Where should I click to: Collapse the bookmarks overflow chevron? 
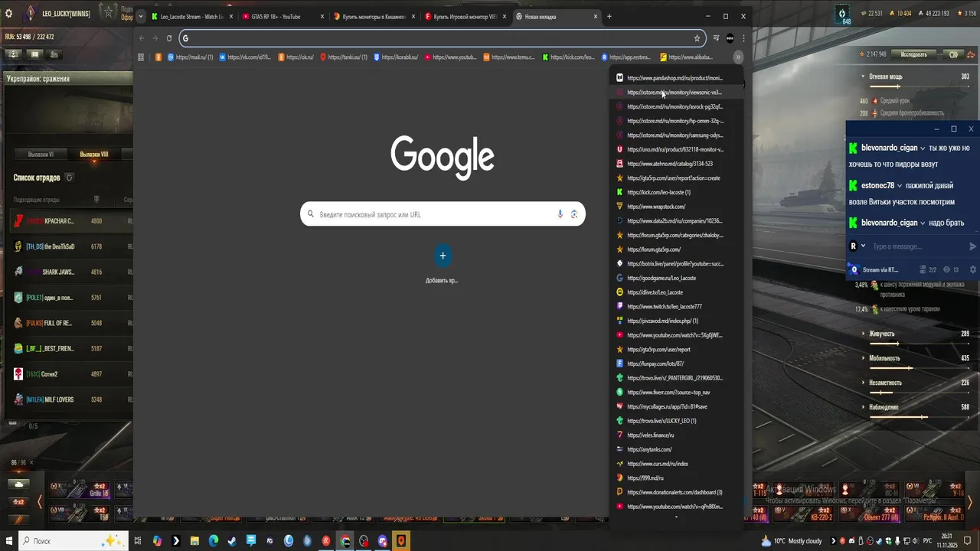tap(738, 57)
